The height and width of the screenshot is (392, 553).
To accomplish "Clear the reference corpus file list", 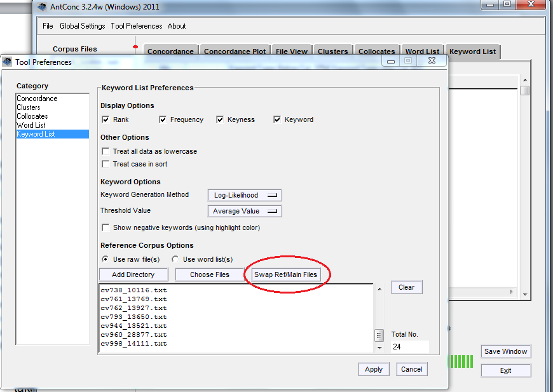I will [406, 287].
